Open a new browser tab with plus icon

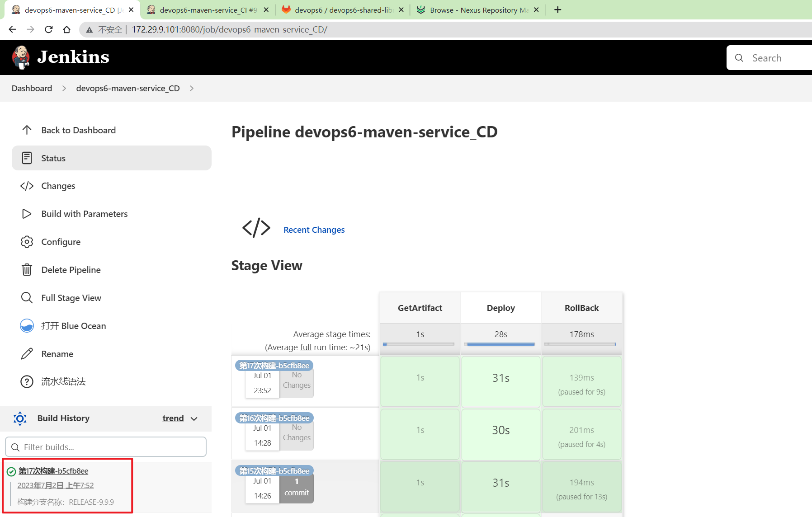point(558,9)
